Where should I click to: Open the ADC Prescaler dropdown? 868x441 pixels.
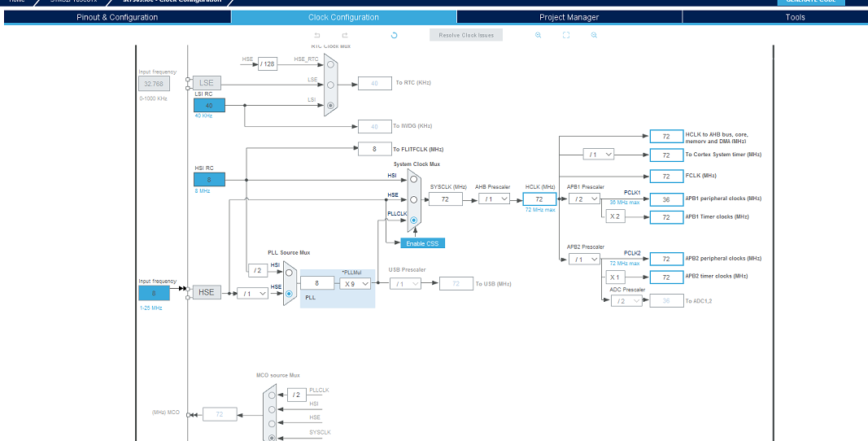(626, 301)
